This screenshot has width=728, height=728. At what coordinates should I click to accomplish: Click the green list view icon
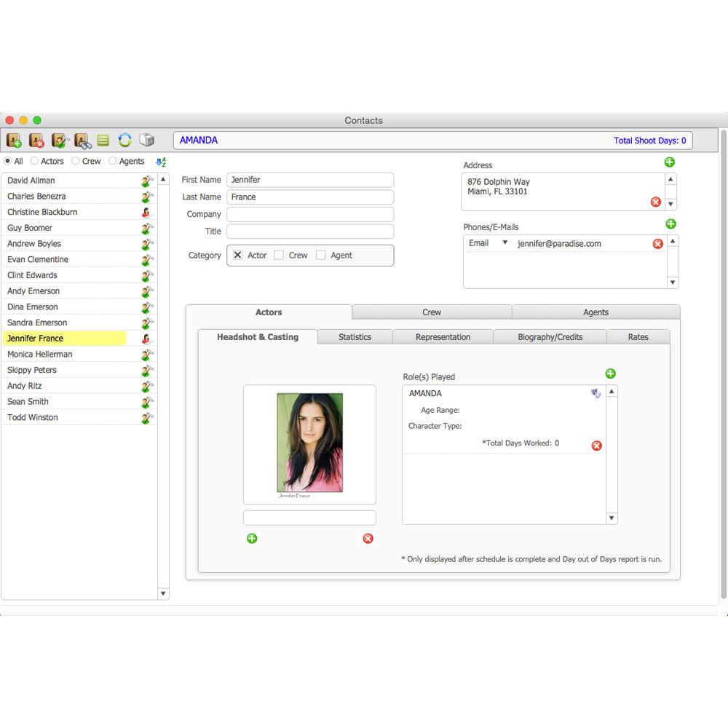[103, 141]
